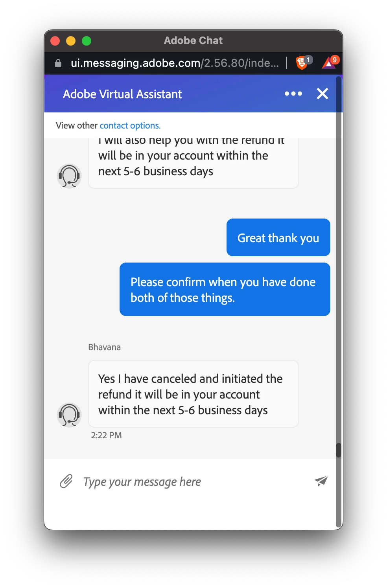Select the Great thank you message bubble
This screenshot has height=588, width=387.
[278, 237]
